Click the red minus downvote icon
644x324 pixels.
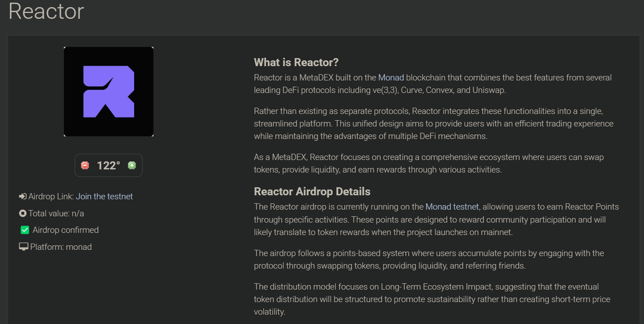point(85,165)
